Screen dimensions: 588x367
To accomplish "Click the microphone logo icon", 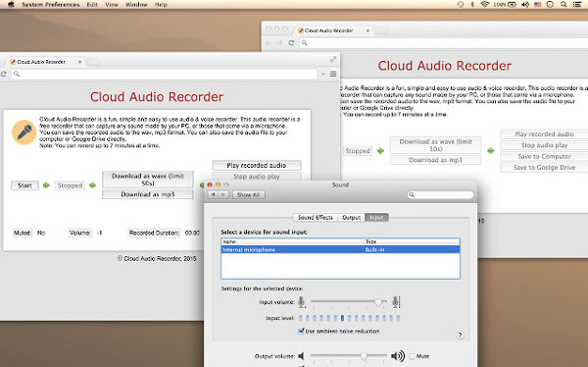I will [24, 132].
